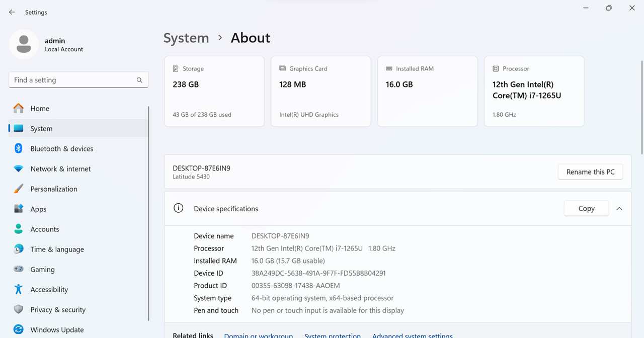Click the main page vertical scrollbar

(x=641, y=107)
